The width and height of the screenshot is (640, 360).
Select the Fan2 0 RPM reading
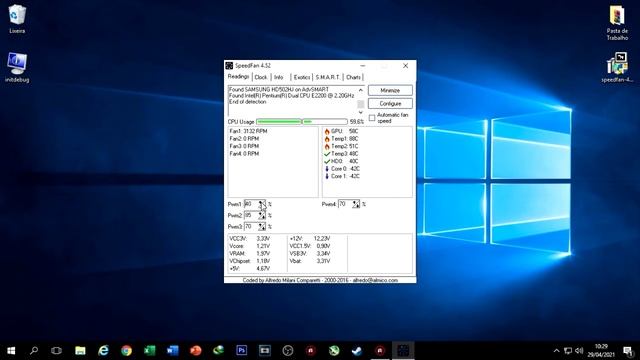point(244,139)
